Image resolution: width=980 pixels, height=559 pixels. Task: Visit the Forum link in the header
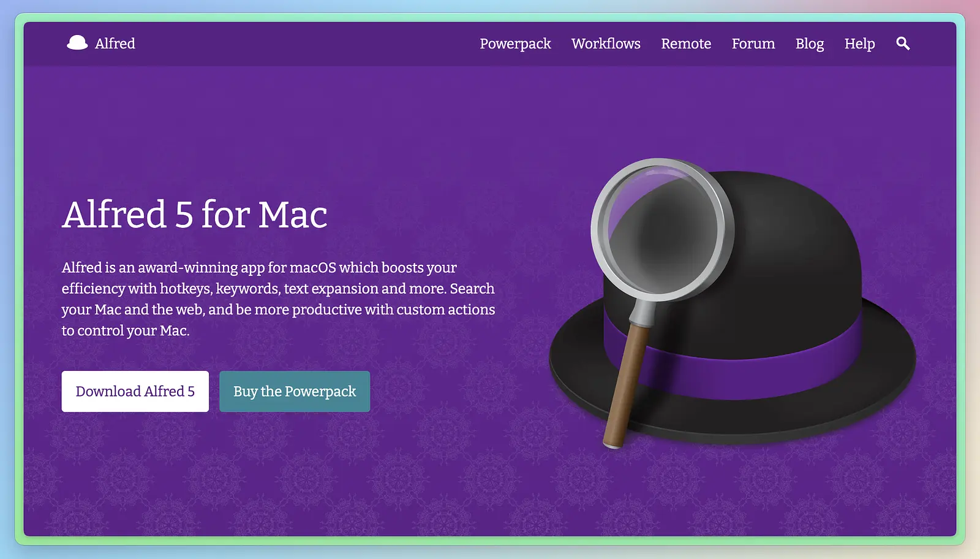pos(753,44)
